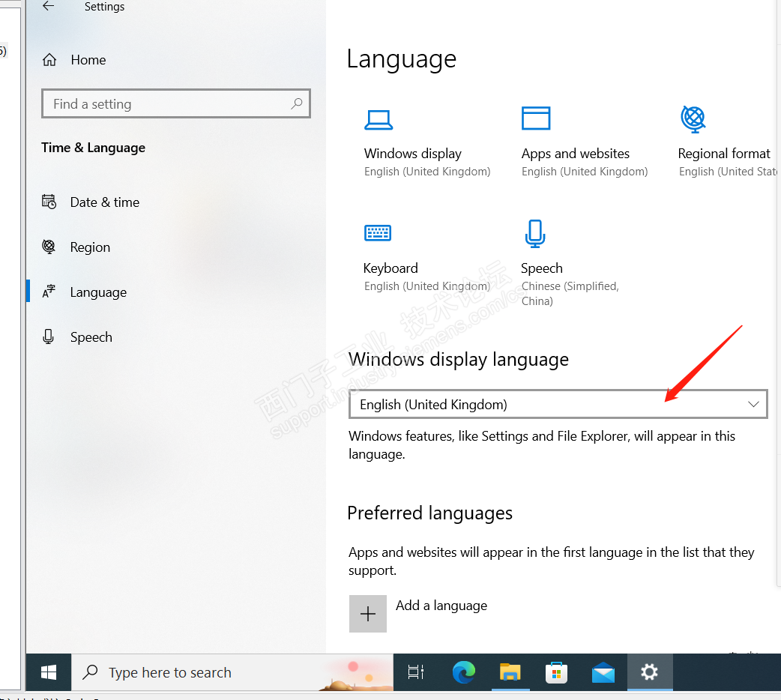Click English (United Kingdom) under Keyboard
The image size is (781, 700).
tap(427, 286)
